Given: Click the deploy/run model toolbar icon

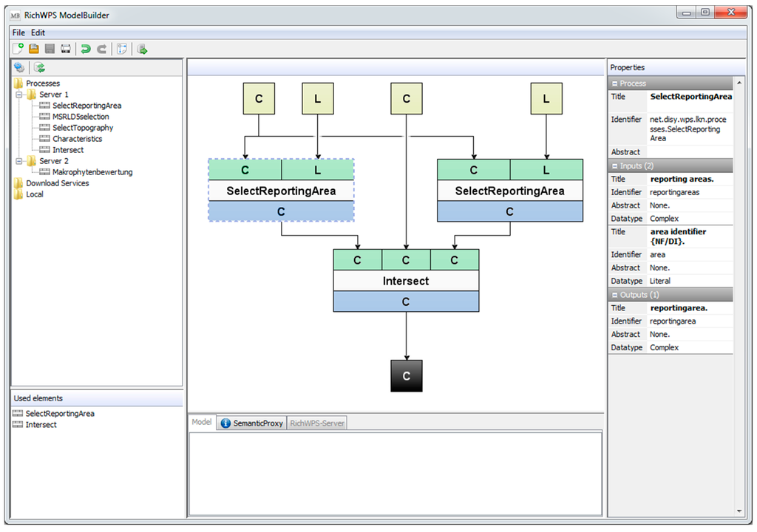Looking at the screenshot, I should (x=143, y=49).
